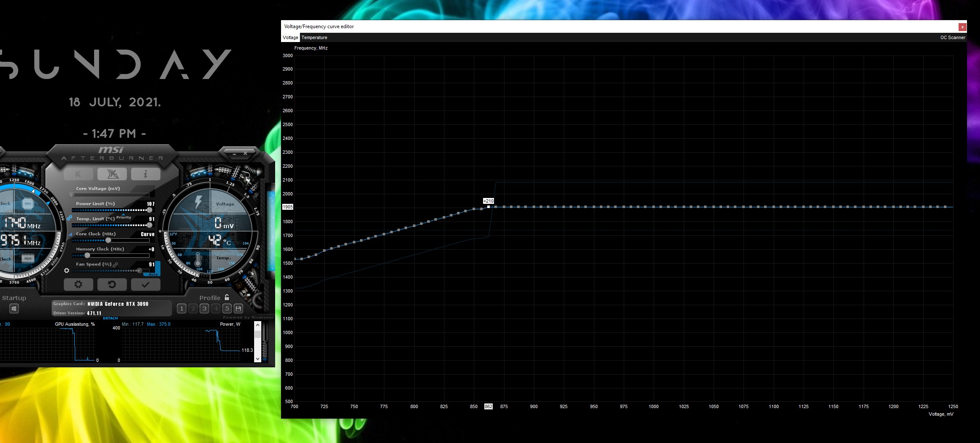This screenshot has height=443, width=980.
Task: Click the +210 offset label on curve
Action: click(x=489, y=201)
